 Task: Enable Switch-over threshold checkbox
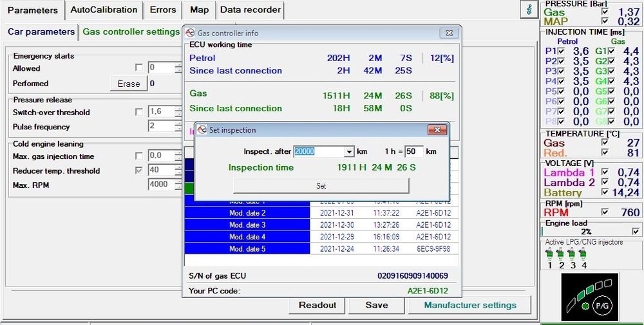[139, 112]
